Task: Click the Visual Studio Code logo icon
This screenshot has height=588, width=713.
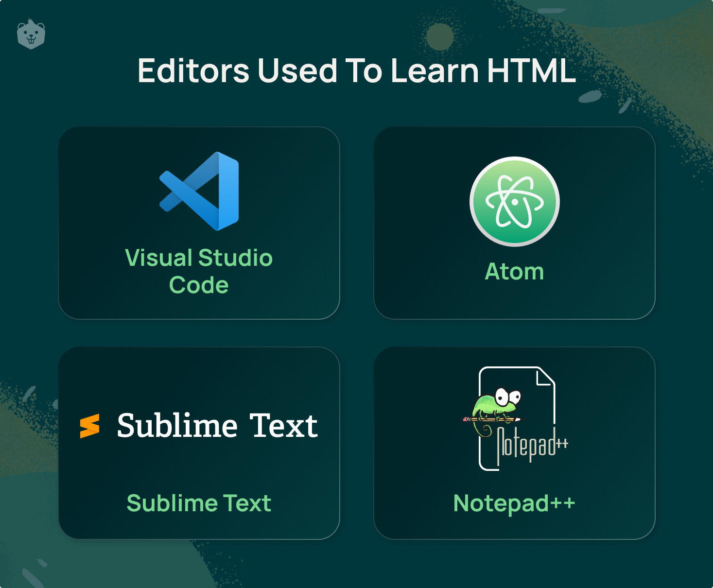Action: pos(199,191)
